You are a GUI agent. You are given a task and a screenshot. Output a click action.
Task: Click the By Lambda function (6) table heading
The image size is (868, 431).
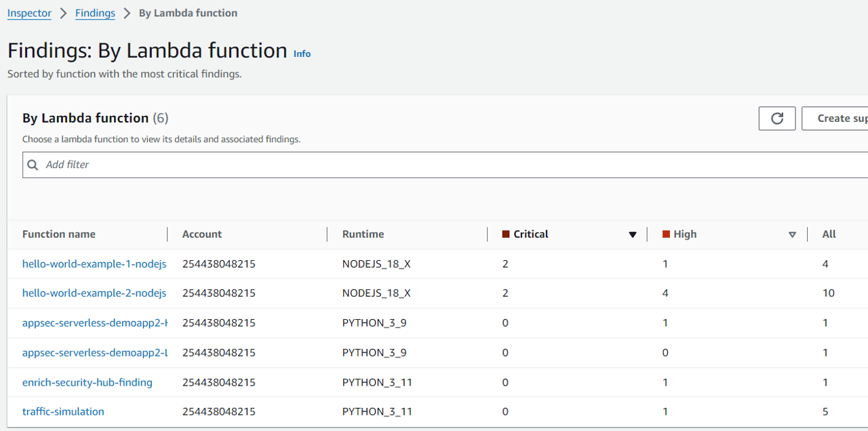coord(95,118)
